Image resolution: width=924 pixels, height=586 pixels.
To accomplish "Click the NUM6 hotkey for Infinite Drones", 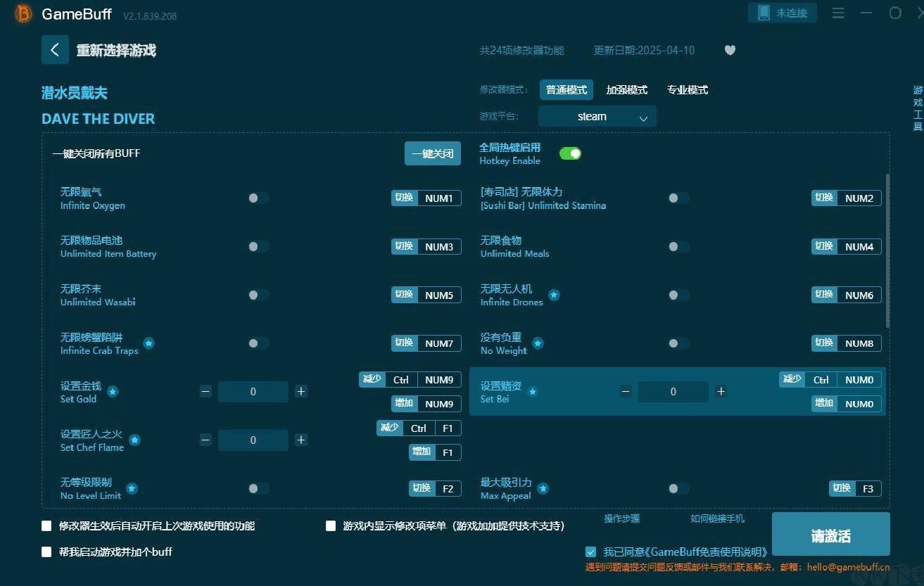I will 859,295.
